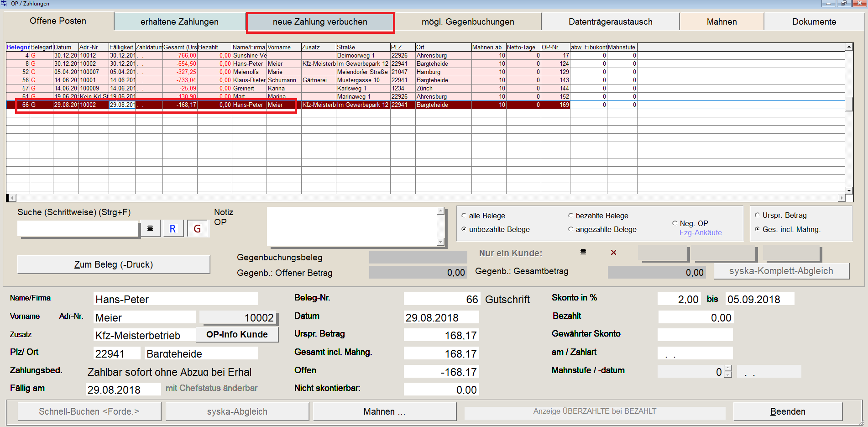Decrease Mahnstufe using stepper down arrow
The height and width of the screenshot is (427, 868).
[728, 374]
